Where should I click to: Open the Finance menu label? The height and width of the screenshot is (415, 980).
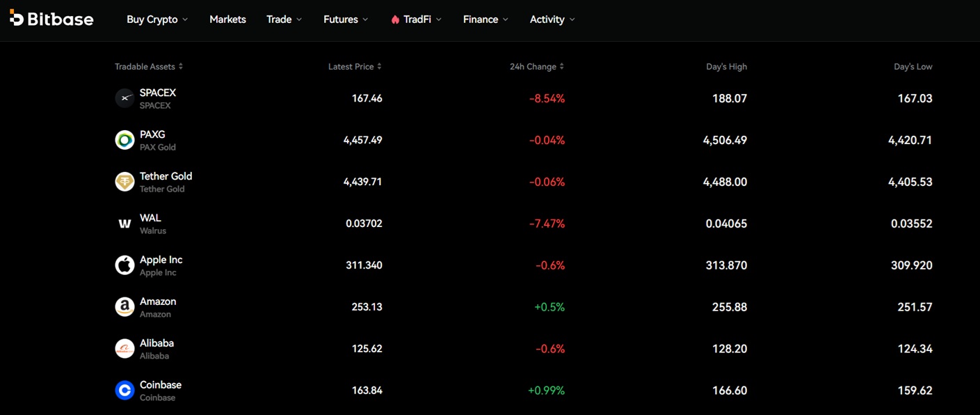point(481,19)
